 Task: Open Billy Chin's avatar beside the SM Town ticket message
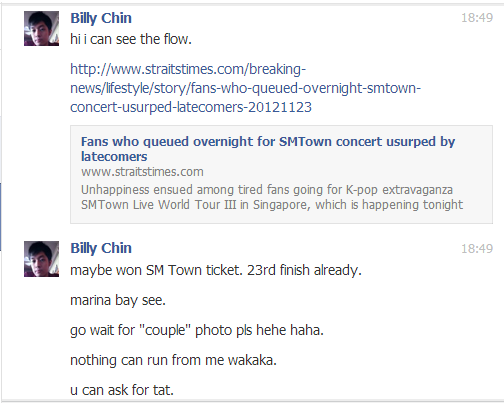tap(41, 259)
